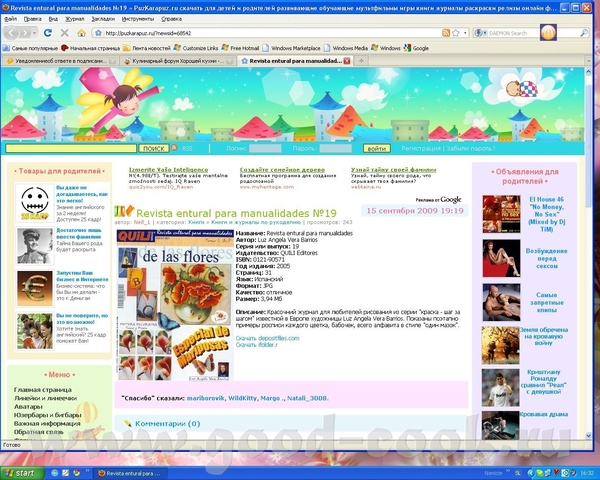Viewport: 600px width, 480px height.
Task: Stop page loading with the X icon
Action: tap(65, 33)
